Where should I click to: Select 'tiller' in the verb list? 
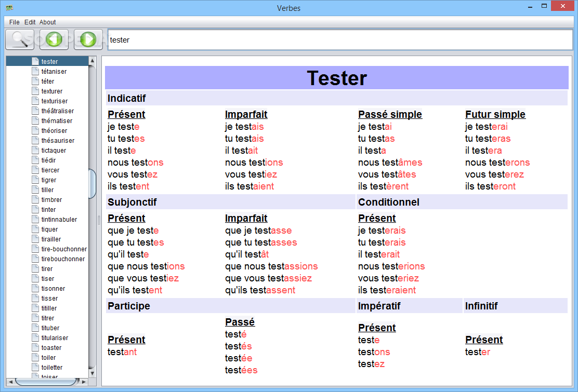tap(47, 190)
